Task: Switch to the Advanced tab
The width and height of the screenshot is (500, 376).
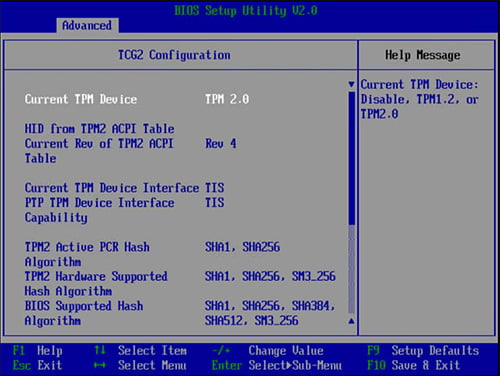Action: pos(87,25)
